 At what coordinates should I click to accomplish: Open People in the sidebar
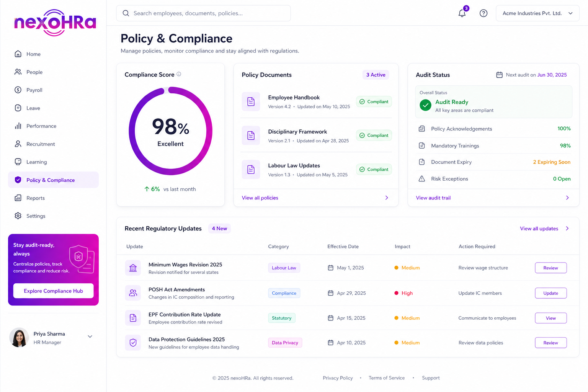(53, 72)
